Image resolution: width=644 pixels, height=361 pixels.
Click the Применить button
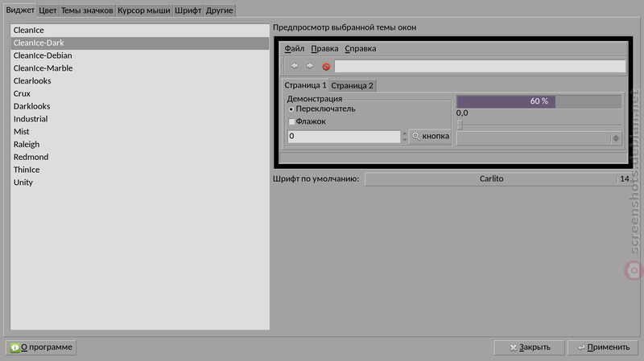pos(603,347)
